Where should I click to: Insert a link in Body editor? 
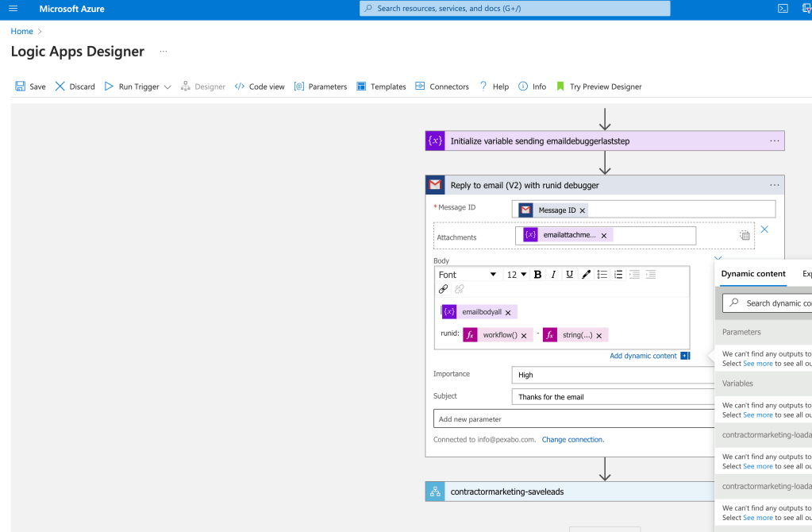click(x=443, y=289)
